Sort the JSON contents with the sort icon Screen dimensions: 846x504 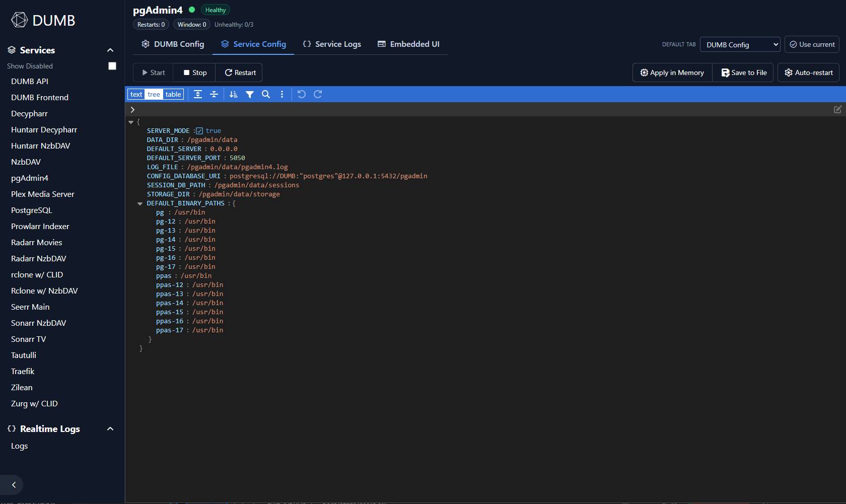pyautogui.click(x=233, y=94)
